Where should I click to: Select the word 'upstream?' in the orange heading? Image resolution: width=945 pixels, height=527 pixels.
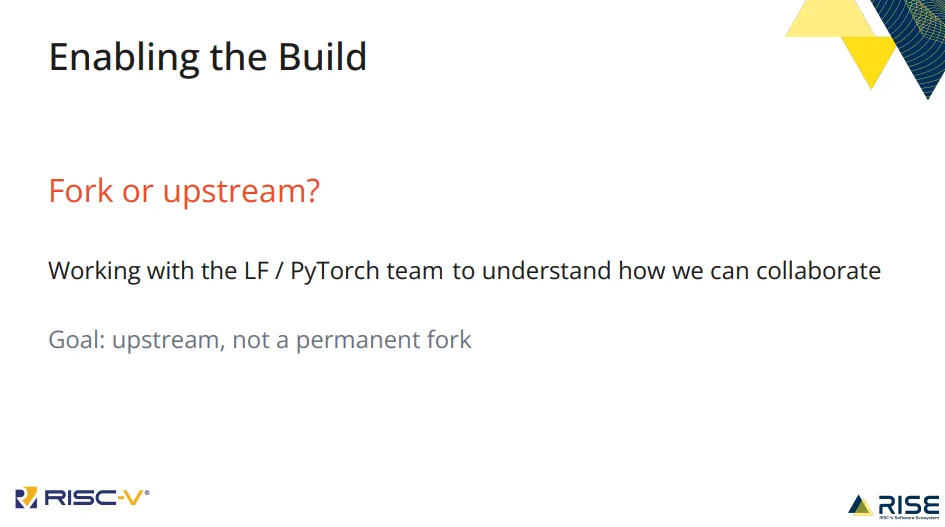241,192
